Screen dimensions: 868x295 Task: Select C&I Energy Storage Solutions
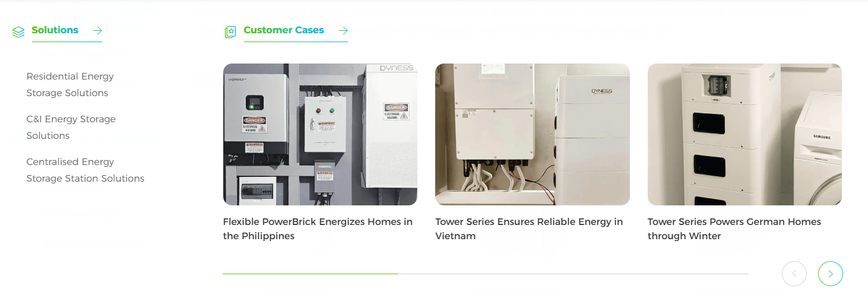tap(71, 128)
